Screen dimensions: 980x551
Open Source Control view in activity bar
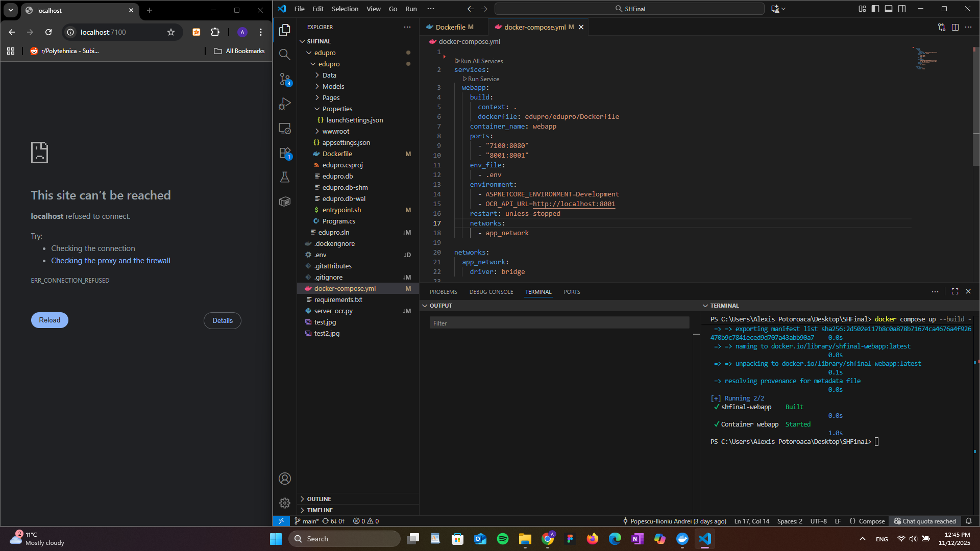point(285,79)
